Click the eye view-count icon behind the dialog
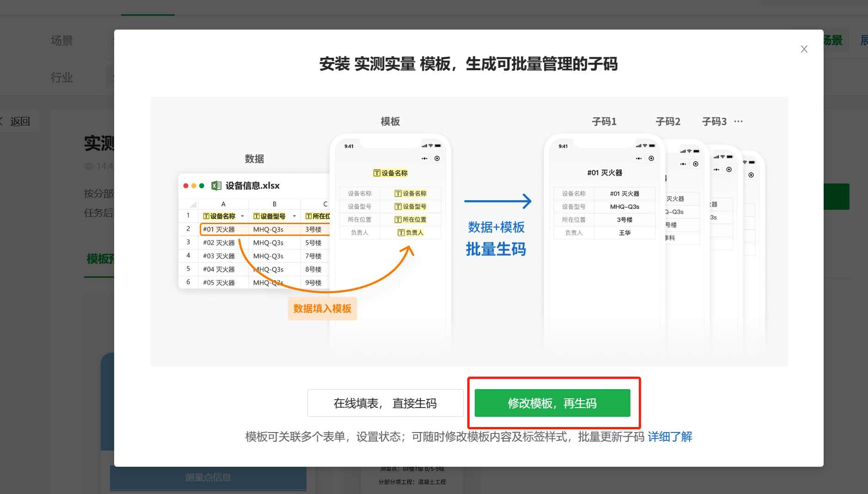The width and height of the screenshot is (868, 494). (89, 166)
